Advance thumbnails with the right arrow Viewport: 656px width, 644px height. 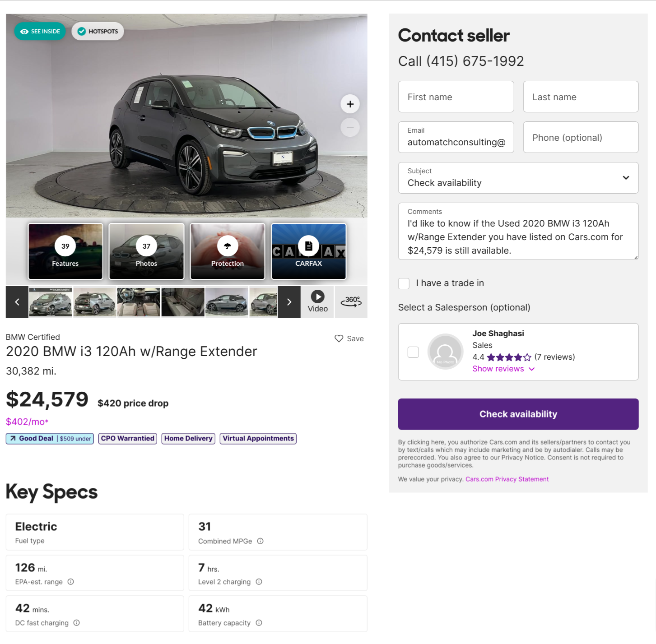(x=289, y=302)
